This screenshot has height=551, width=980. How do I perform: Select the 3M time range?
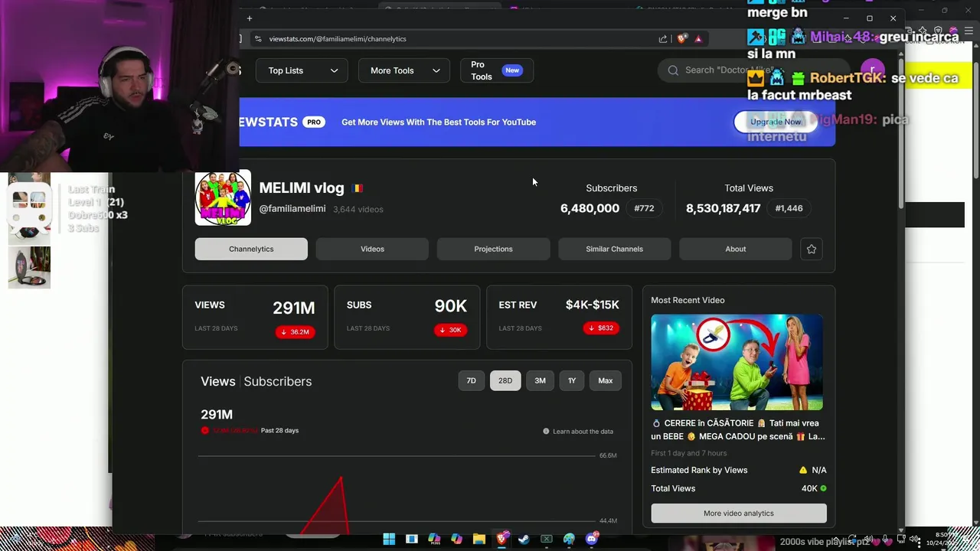click(540, 380)
